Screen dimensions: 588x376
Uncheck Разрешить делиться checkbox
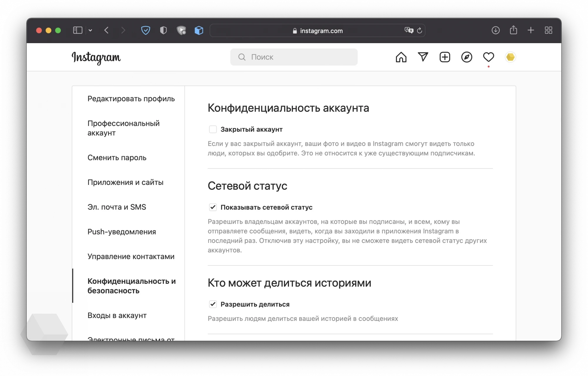click(213, 304)
